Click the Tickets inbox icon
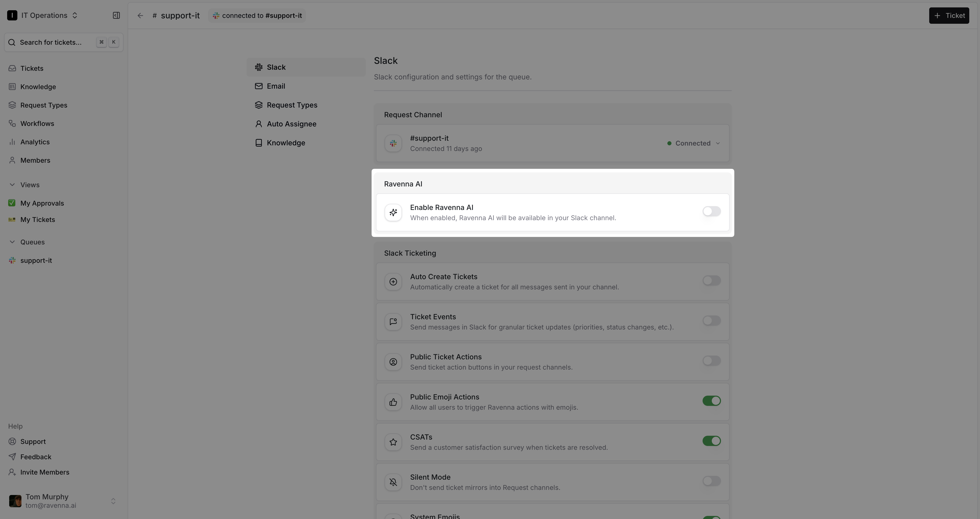980x519 pixels. (x=12, y=68)
